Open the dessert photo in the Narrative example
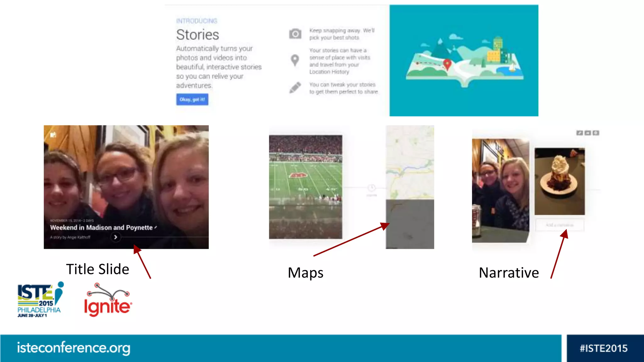This screenshot has width=644, height=362. (x=560, y=181)
